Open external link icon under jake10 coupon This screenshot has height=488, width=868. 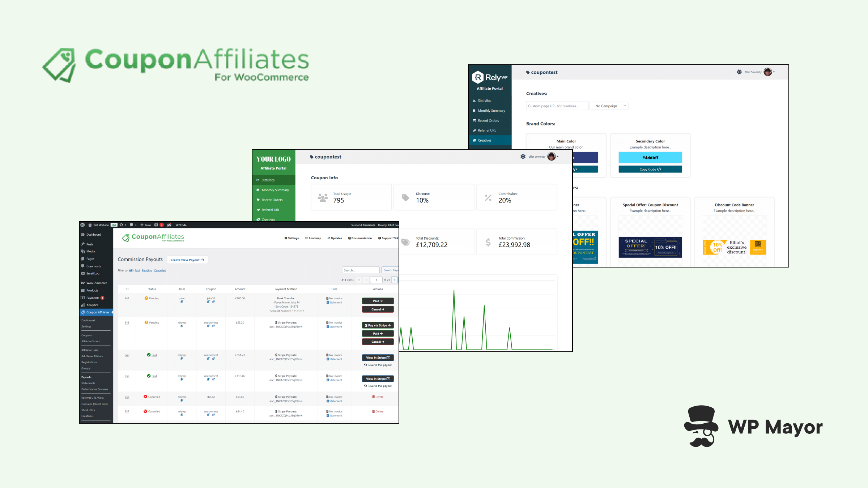pos(213,302)
